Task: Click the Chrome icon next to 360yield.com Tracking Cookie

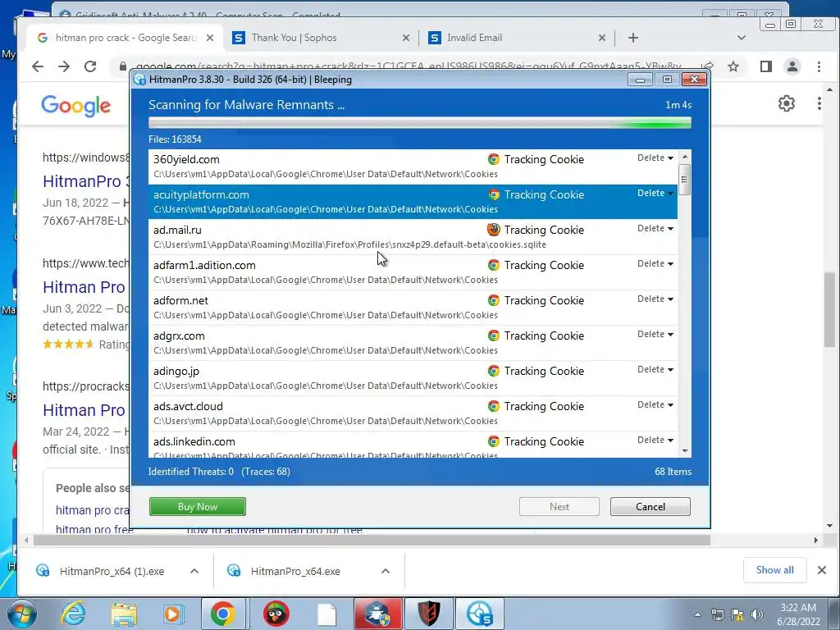Action: 493,159
